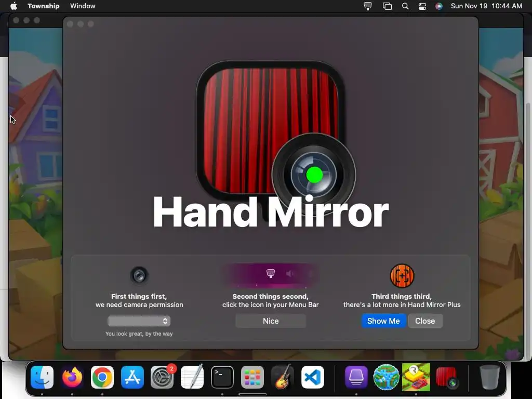This screenshot has width=532, height=399.
Task: Click the Siri icon in the menu bar
Action: click(x=438, y=6)
